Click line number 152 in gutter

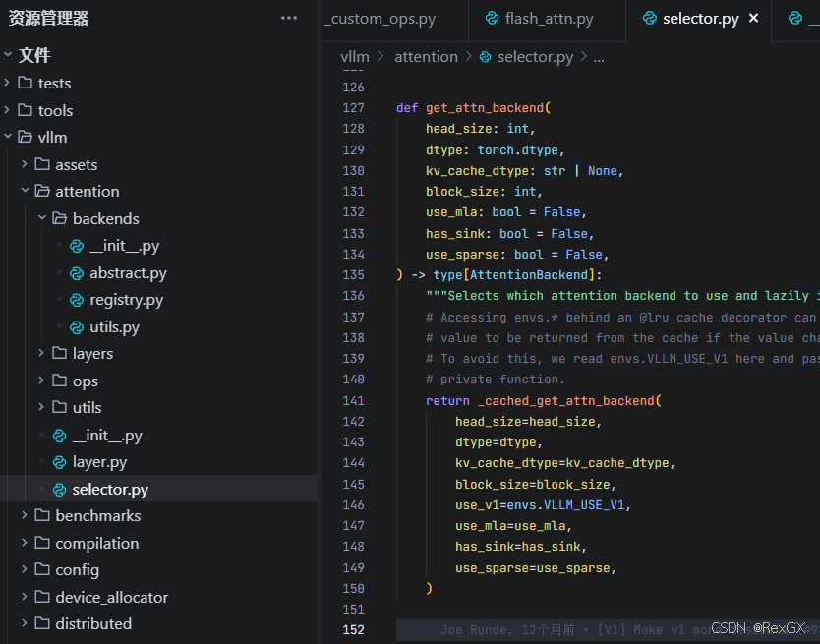coord(354,630)
